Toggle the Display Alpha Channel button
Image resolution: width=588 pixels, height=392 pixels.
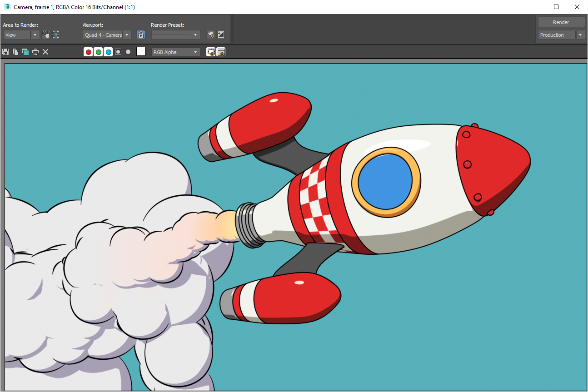tap(118, 52)
